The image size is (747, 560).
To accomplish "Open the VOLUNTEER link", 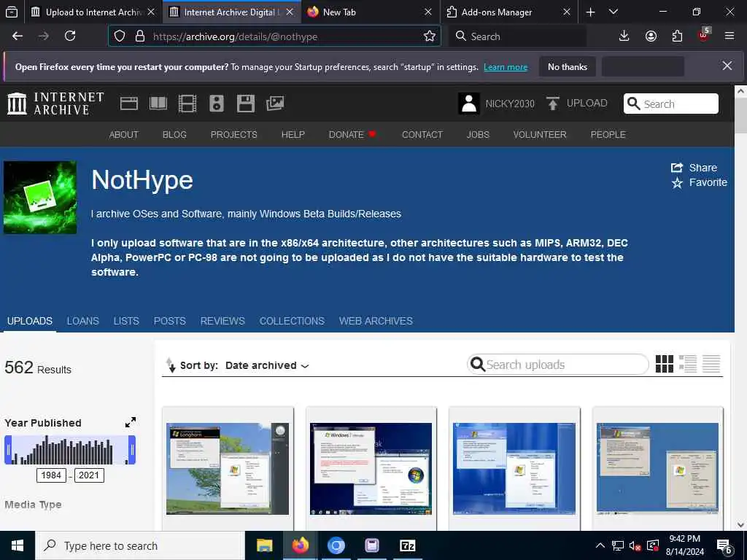I will click(540, 135).
